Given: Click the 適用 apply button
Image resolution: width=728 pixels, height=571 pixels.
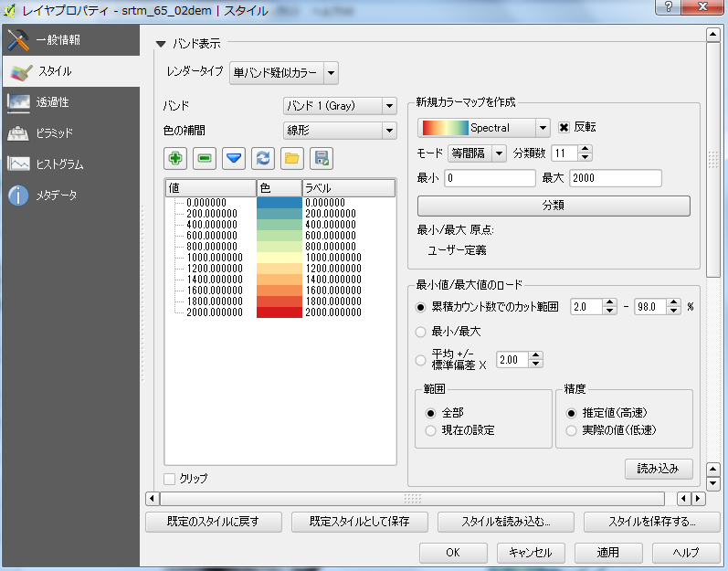Looking at the screenshot, I should point(608,553).
